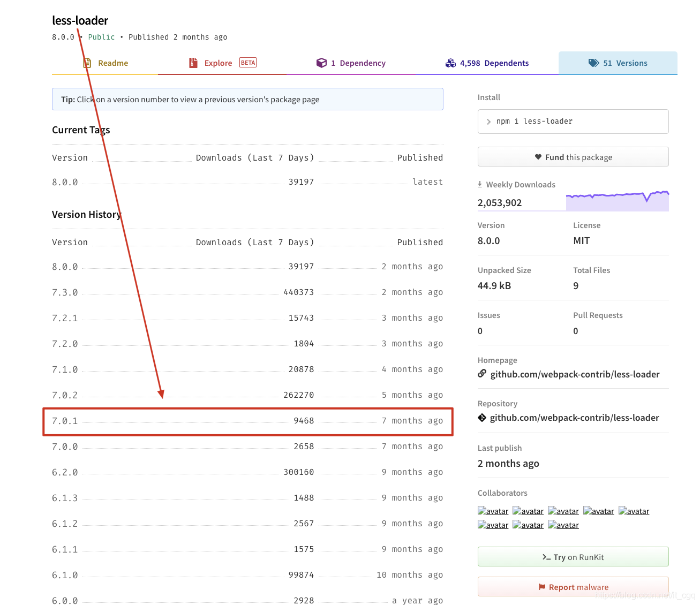Open the Repository github link
700x605 pixels.
pos(574,418)
